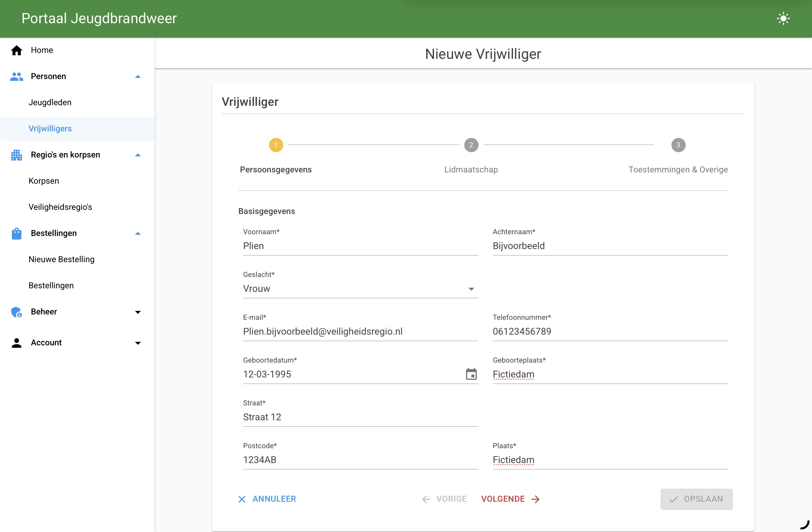
Task: Click the right arrow icon after Volgende
Action: click(x=535, y=499)
